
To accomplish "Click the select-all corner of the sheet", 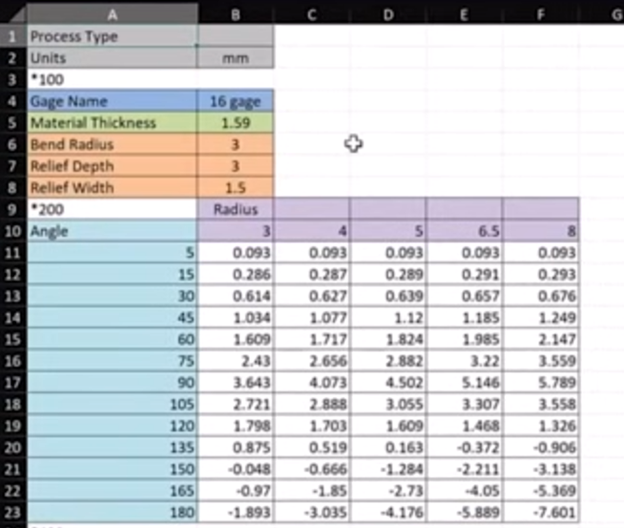I will [x=12, y=13].
